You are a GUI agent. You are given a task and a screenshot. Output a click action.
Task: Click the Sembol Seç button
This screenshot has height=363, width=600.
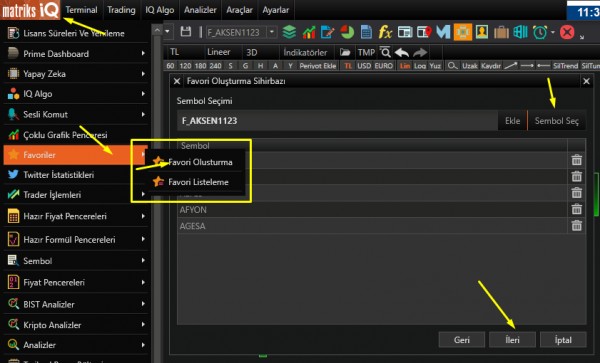click(x=556, y=121)
